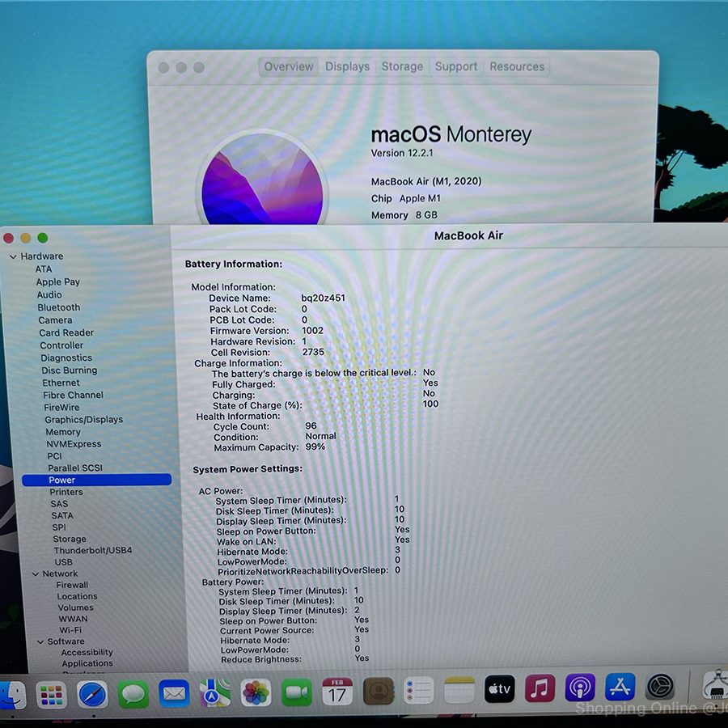728x728 pixels.
Task: Select Printers in the sidebar
Action: tap(66, 492)
